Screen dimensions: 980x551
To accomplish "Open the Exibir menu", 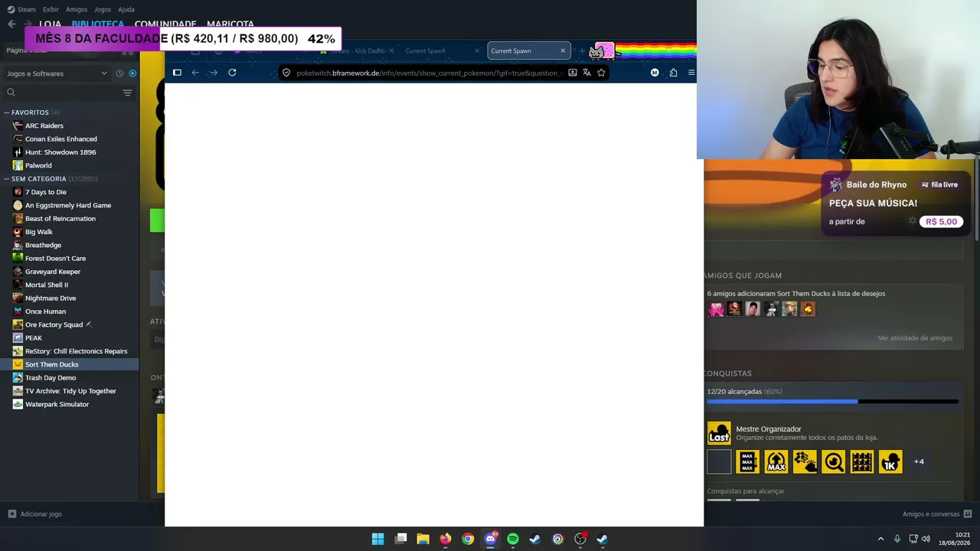I will (x=51, y=9).
